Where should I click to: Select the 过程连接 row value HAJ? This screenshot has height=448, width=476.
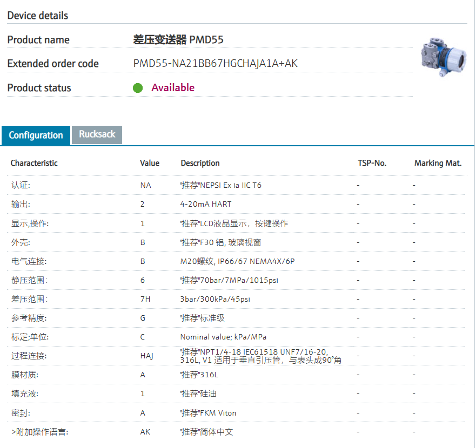point(146,356)
